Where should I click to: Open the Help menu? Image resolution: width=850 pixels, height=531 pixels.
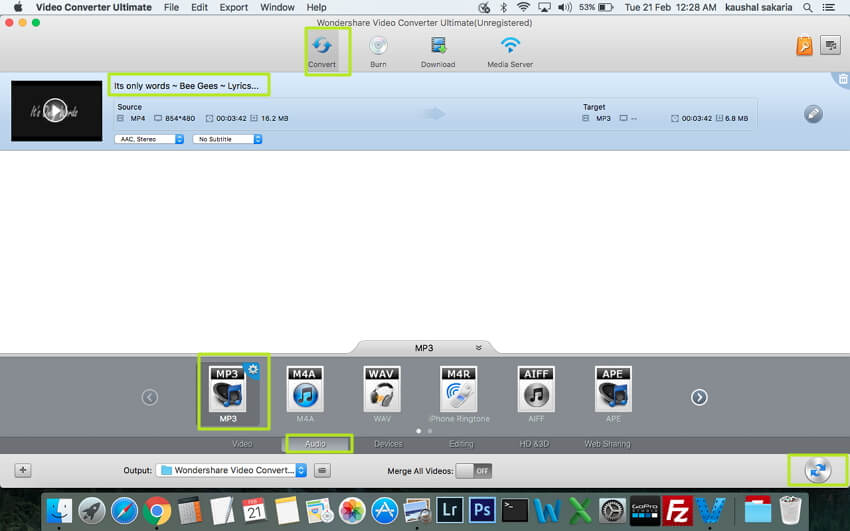pyautogui.click(x=316, y=8)
